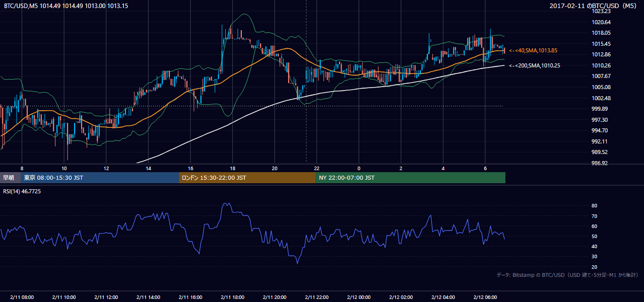This screenshot has height=302, width=644.
Task: Click the 2/12 04:00 date label
Action: point(443,297)
